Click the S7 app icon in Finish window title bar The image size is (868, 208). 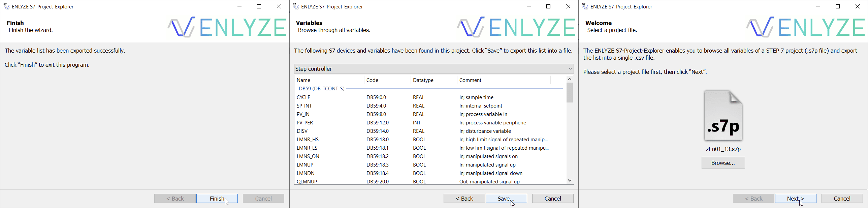coord(6,6)
